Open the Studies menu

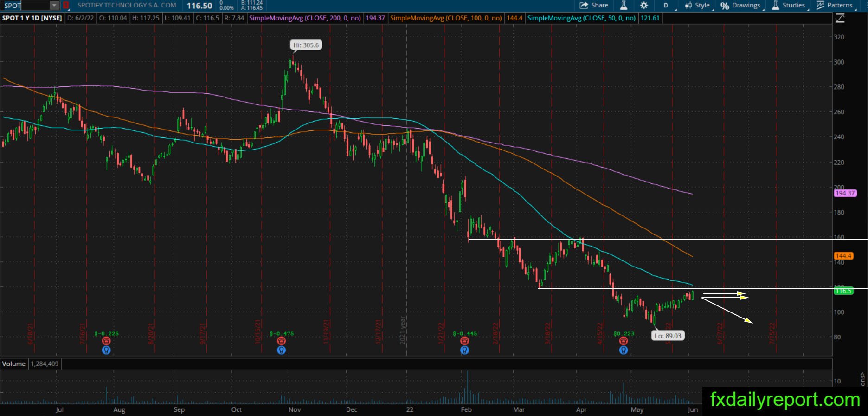789,6
